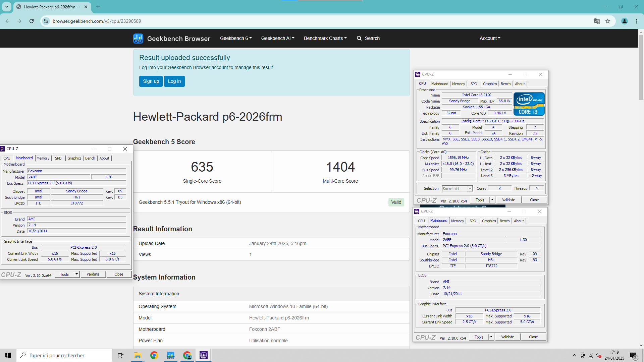This screenshot has width=644, height=362.
Task: Open the Bench tab in the top-right CPU-Z window
Action: coord(505,84)
